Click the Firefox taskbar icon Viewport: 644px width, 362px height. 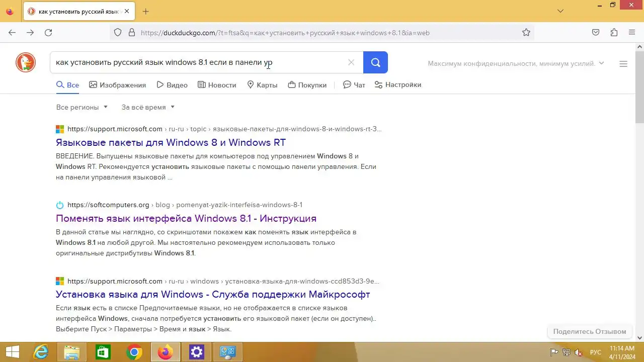coord(166,352)
